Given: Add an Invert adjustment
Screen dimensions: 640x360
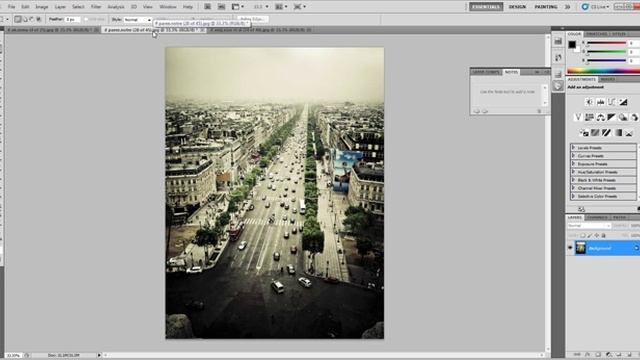Looking at the screenshot, I should [584, 133].
